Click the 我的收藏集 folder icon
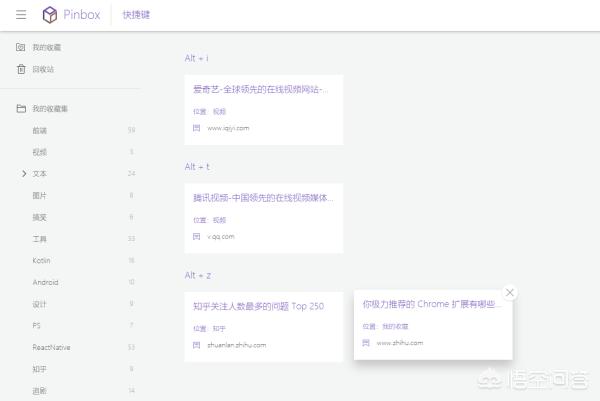The width and height of the screenshot is (600, 401). [x=21, y=108]
